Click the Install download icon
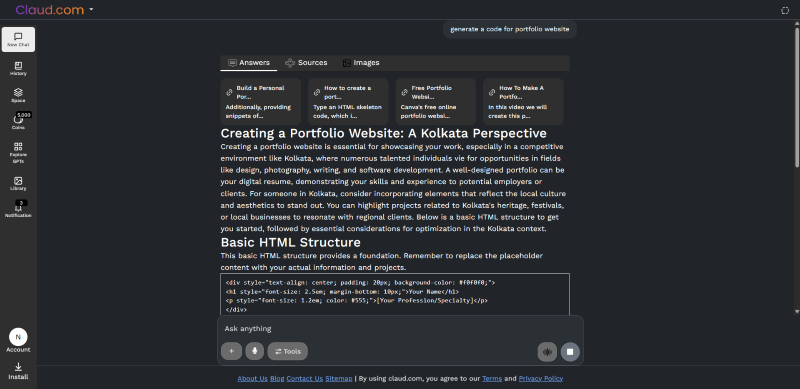This screenshot has height=389, width=800. pos(18,367)
